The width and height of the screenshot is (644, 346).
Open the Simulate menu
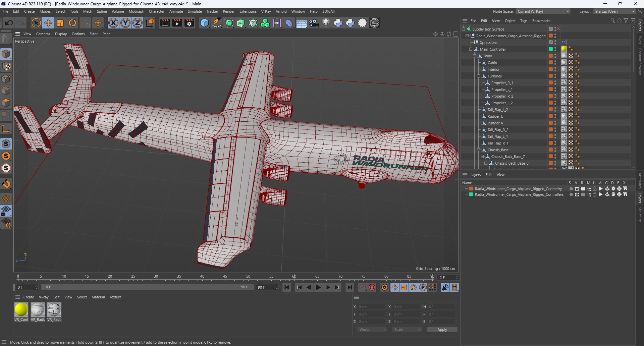195,11
